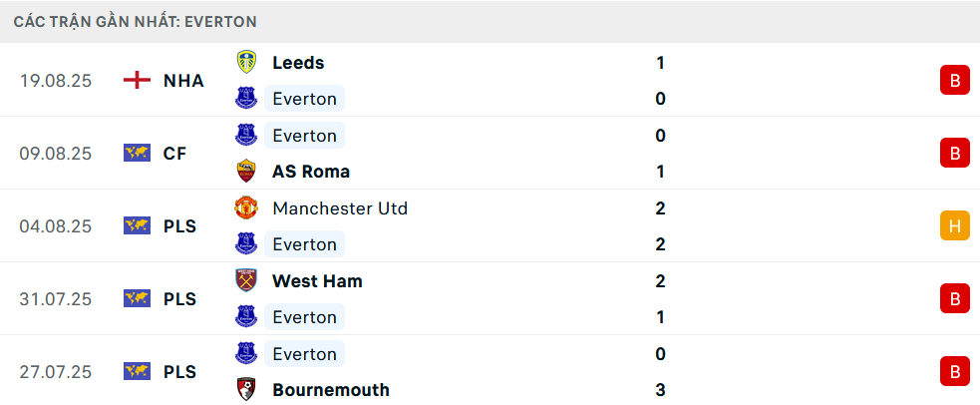Click the England flag icon beside NHA
Image resolution: width=980 pixels, height=405 pixels.
pyautogui.click(x=137, y=80)
